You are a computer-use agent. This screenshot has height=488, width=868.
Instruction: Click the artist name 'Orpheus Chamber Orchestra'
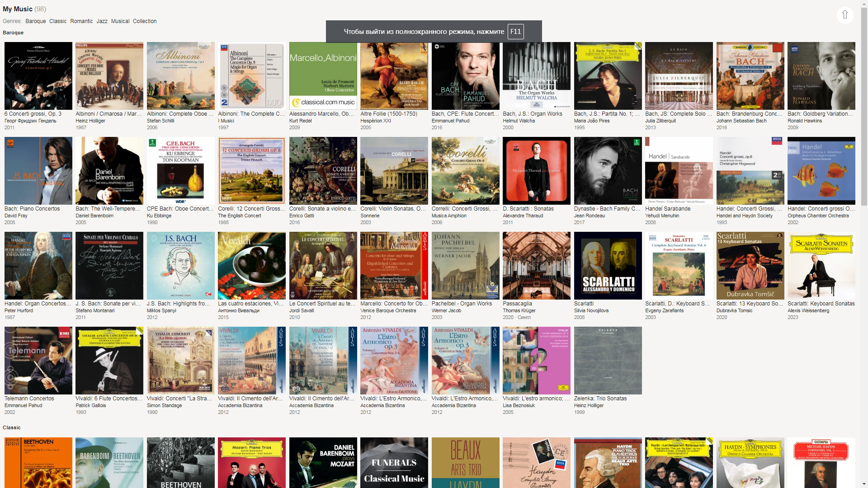818,216
